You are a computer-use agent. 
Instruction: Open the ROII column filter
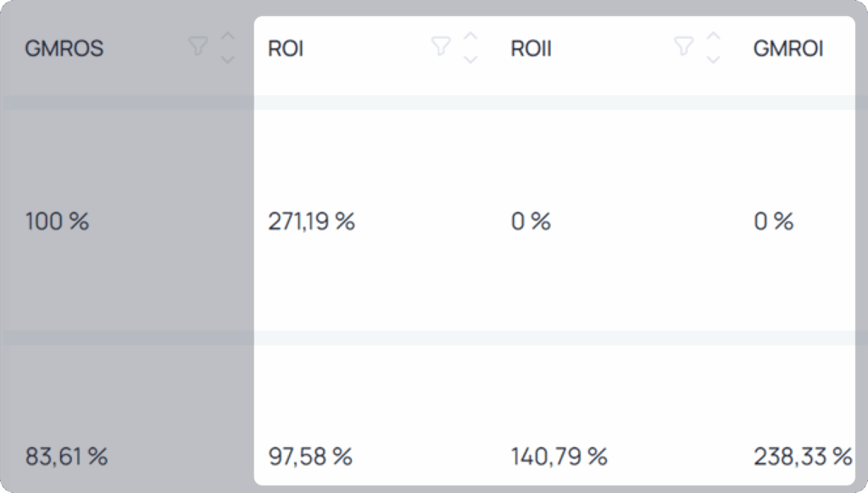click(684, 46)
